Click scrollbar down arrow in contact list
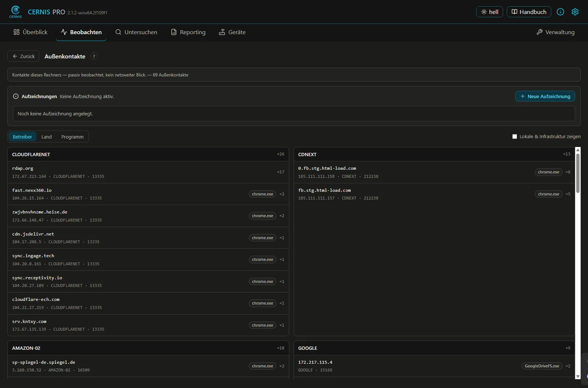588x388 pixels. [578, 376]
